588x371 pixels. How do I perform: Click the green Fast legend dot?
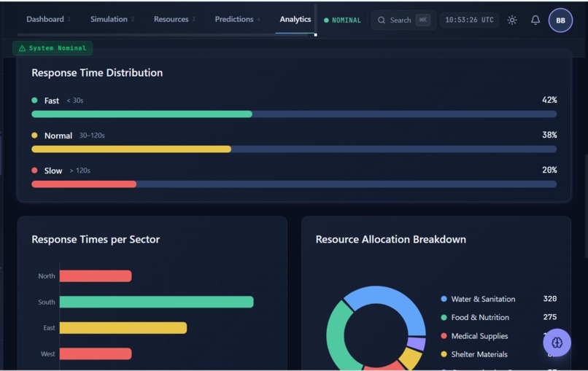coord(34,100)
